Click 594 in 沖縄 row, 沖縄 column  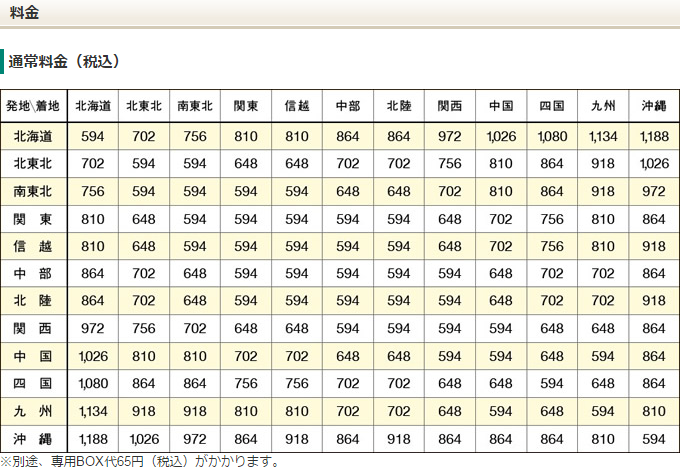654,439
